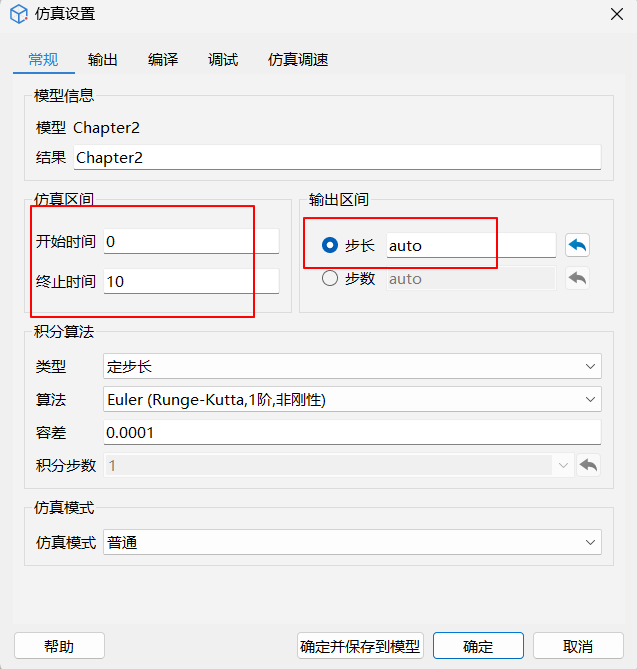637x669 pixels.
Task: Focus the 终止时间 input field
Action: (x=190, y=281)
